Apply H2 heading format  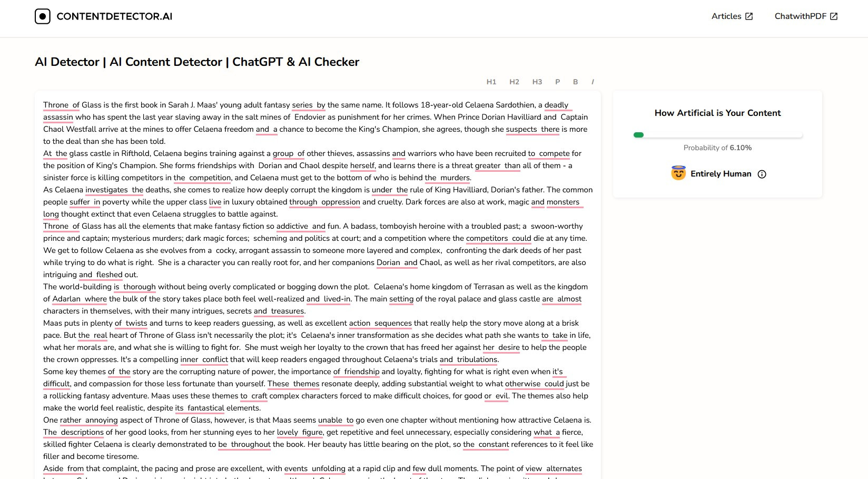[x=514, y=82]
